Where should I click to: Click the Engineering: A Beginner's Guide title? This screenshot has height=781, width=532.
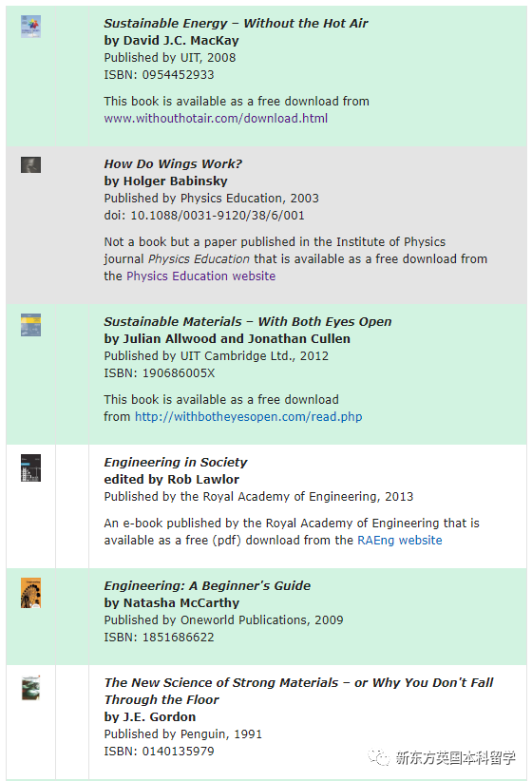(x=207, y=585)
